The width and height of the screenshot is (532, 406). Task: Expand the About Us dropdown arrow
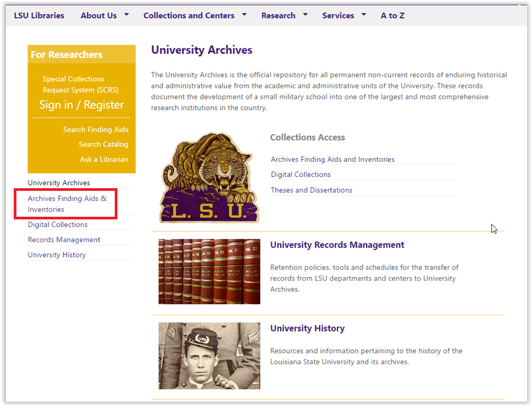point(126,15)
